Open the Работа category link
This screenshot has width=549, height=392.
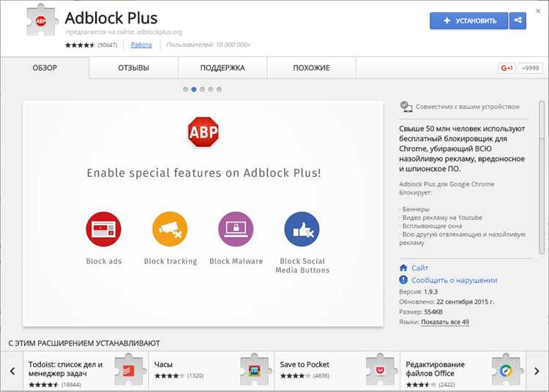[x=141, y=45]
